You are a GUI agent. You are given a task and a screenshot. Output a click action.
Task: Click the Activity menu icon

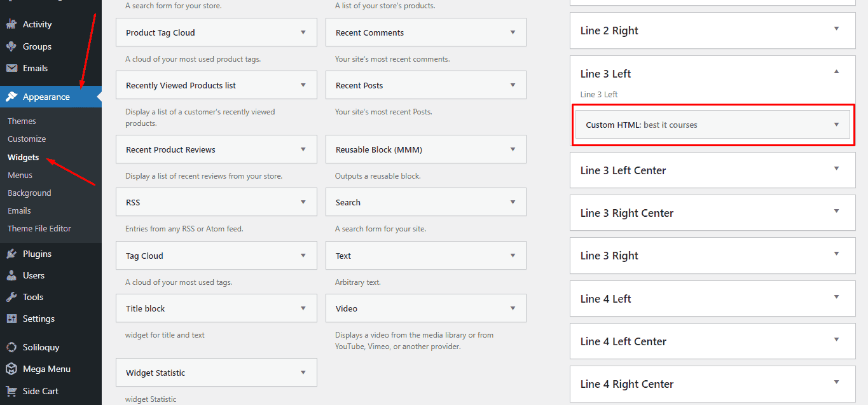click(11, 24)
